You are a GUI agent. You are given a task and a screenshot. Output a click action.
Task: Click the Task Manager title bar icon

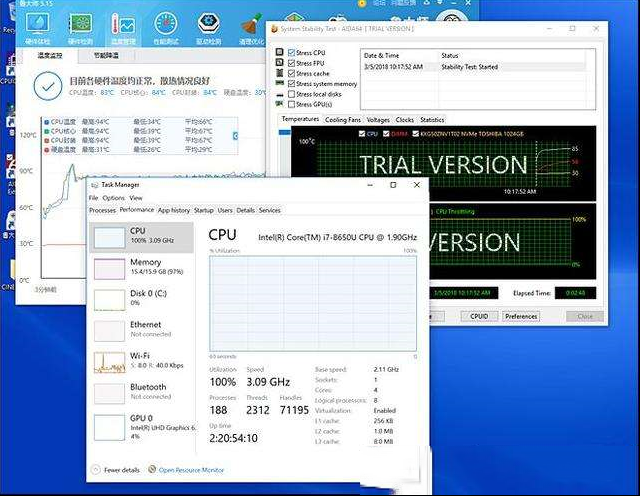point(95,185)
